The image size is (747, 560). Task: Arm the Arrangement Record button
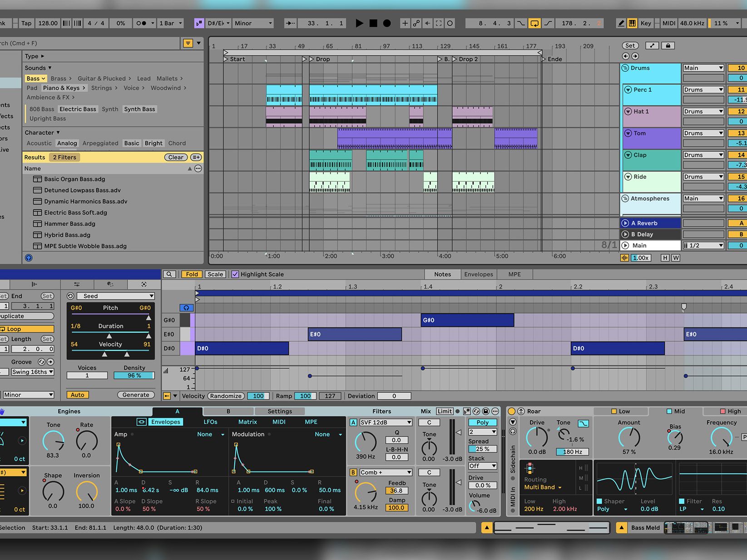[x=387, y=23]
